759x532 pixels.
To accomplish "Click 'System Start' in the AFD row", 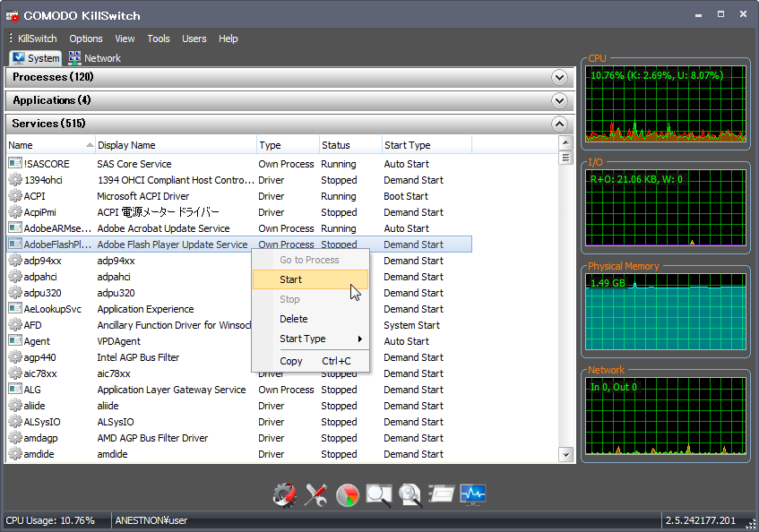I will [x=411, y=325].
